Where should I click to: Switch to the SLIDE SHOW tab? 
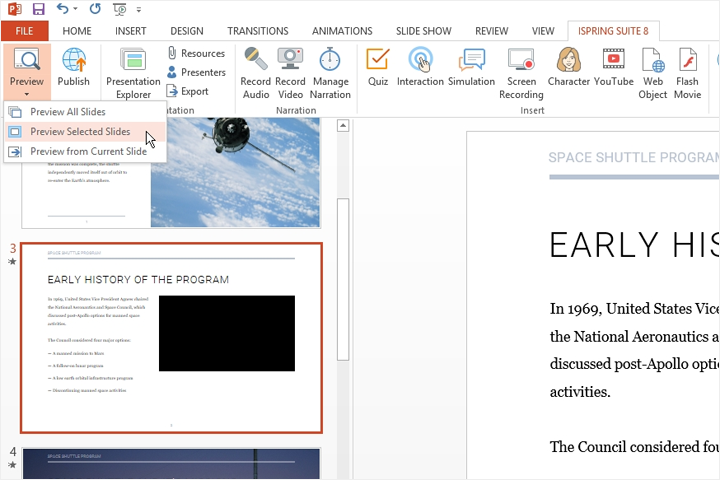423,31
